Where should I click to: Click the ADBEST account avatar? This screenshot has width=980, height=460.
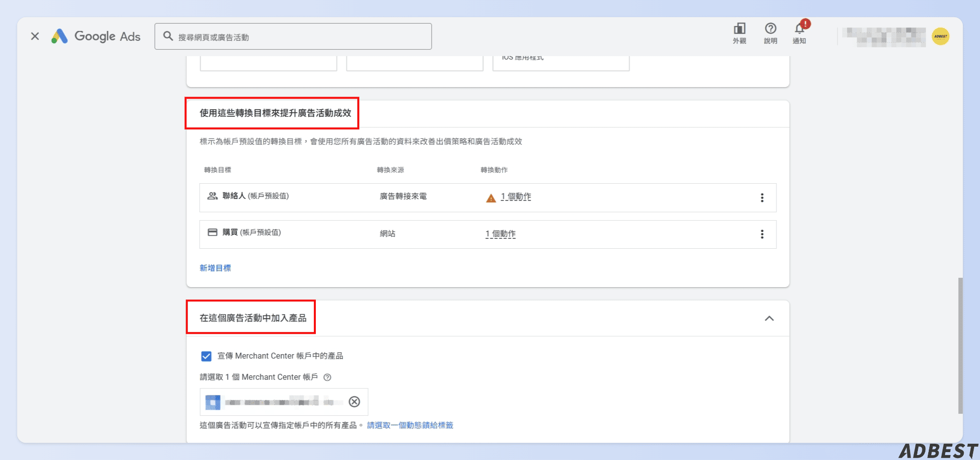(941, 36)
